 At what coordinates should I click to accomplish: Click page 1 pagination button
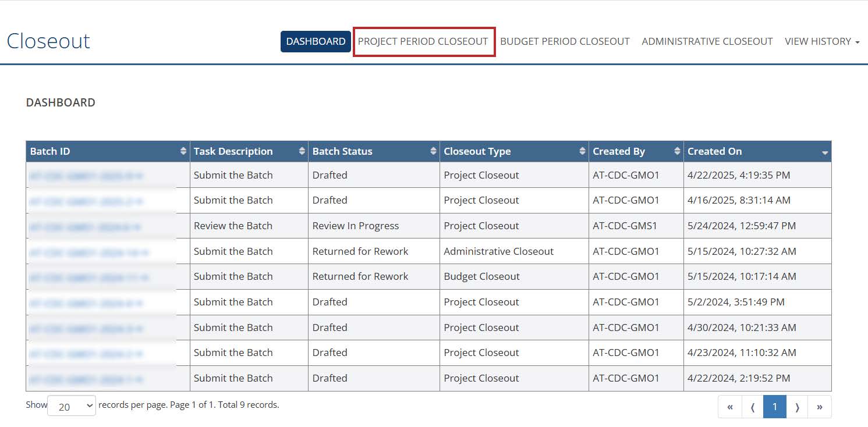point(774,407)
